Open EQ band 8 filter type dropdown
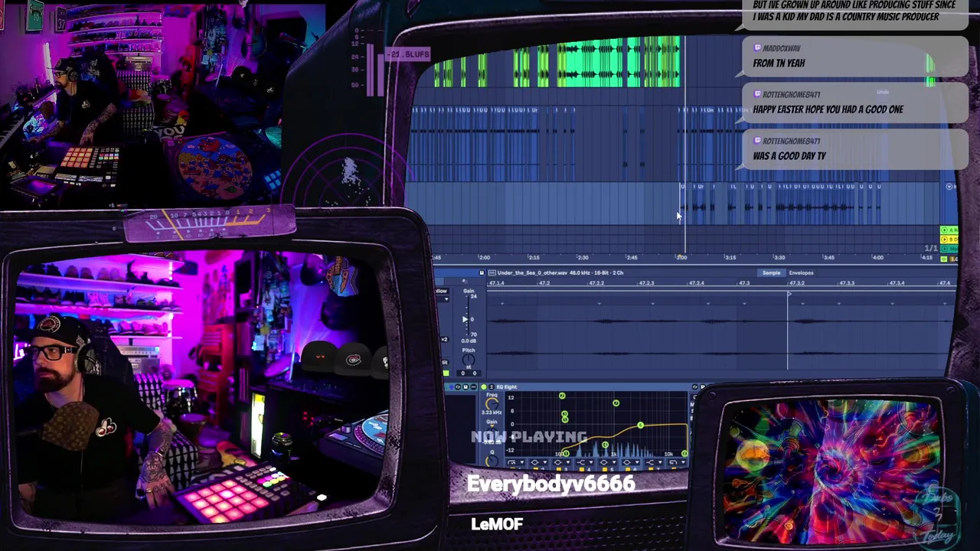Image resolution: width=980 pixels, height=551 pixels. 678,462
